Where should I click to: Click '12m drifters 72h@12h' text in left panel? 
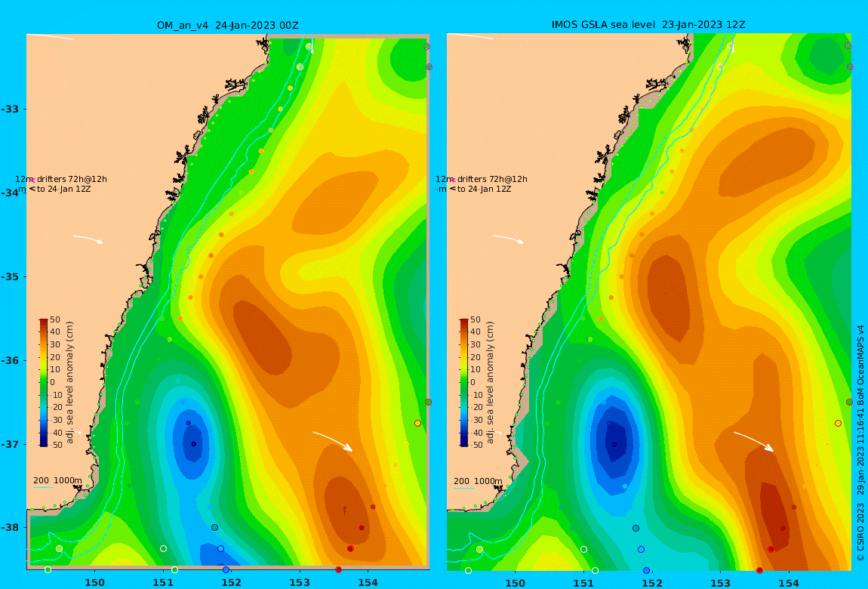61,180
